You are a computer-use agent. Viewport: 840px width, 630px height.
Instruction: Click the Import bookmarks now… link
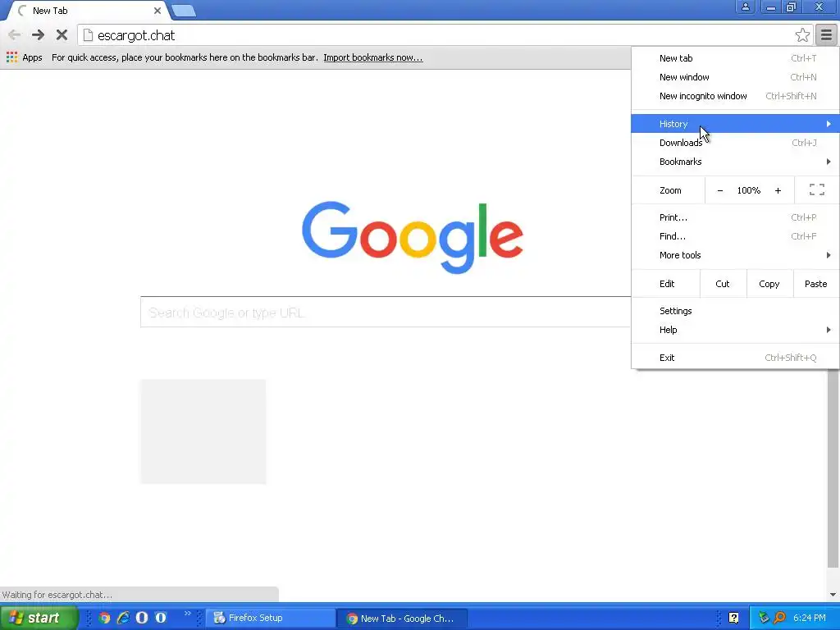pyautogui.click(x=373, y=57)
